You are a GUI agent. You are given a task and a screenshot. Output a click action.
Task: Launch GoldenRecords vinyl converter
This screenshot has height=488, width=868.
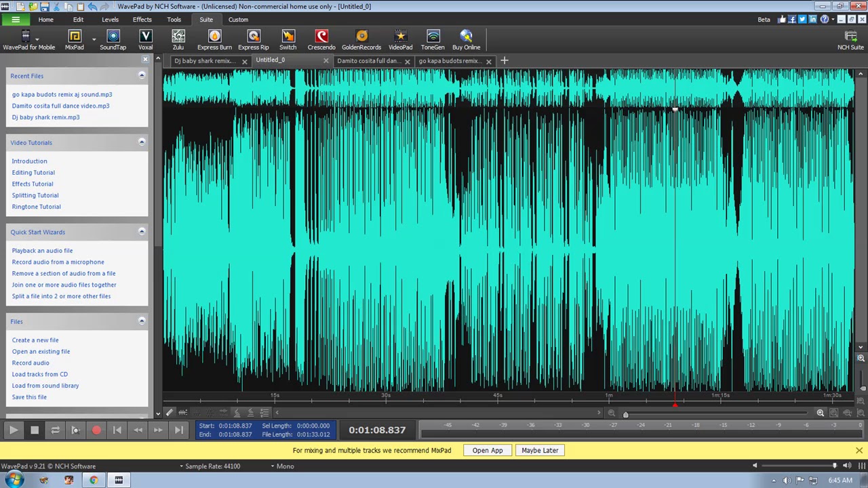[x=361, y=40]
